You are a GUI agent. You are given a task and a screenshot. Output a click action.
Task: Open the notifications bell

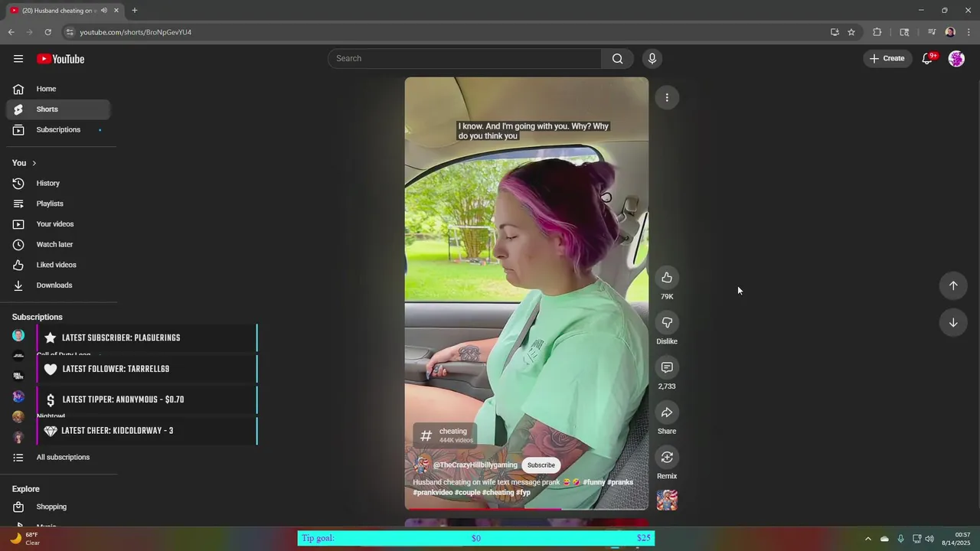pyautogui.click(x=927, y=59)
